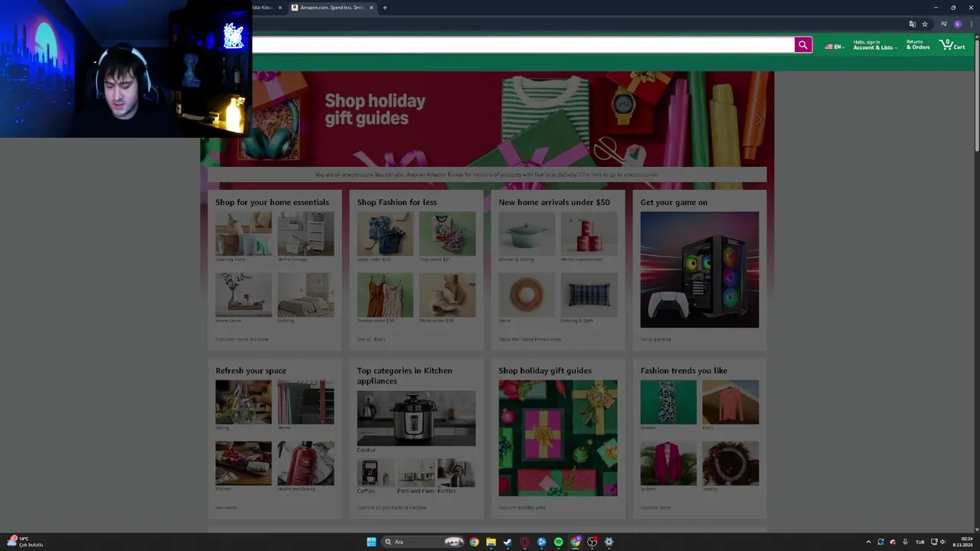Open the taskbar clock and date
This screenshot has height=551, width=980.
pos(962,542)
